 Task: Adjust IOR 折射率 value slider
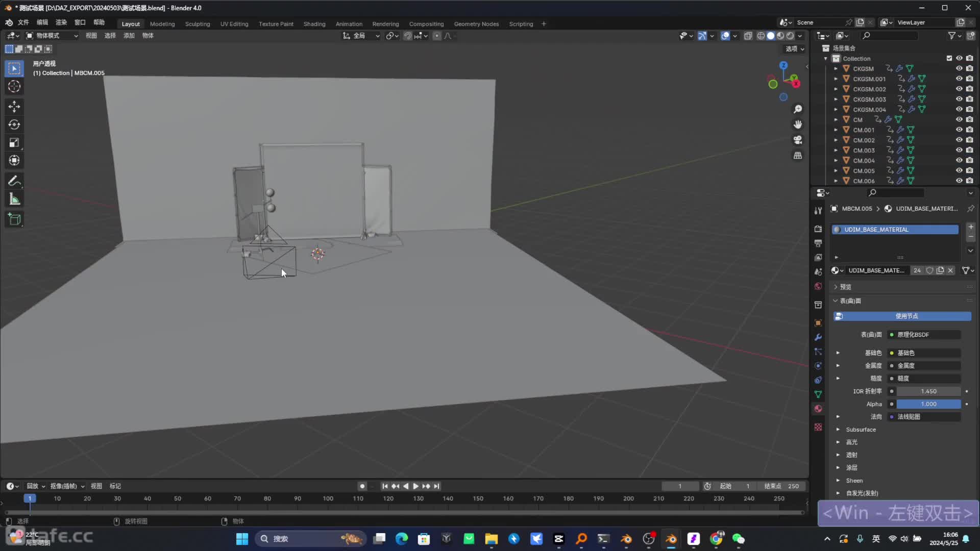pyautogui.click(x=928, y=391)
